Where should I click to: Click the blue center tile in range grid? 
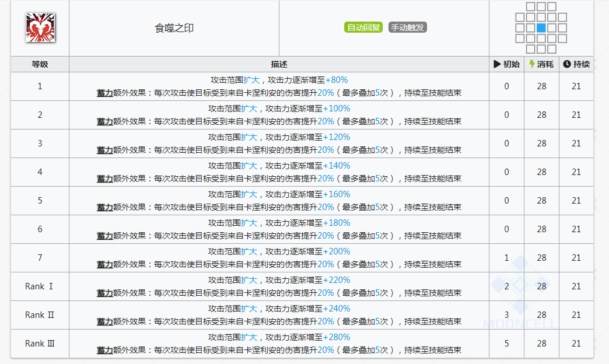point(541,27)
